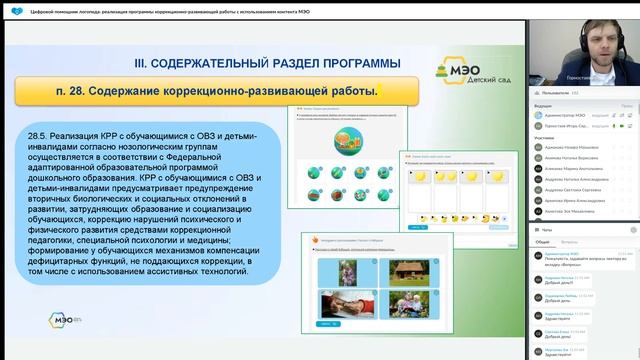Viewport: 640px width, 360px height.
Task: Click the blue heart logo in the header
Action: (x=17, y=11)
